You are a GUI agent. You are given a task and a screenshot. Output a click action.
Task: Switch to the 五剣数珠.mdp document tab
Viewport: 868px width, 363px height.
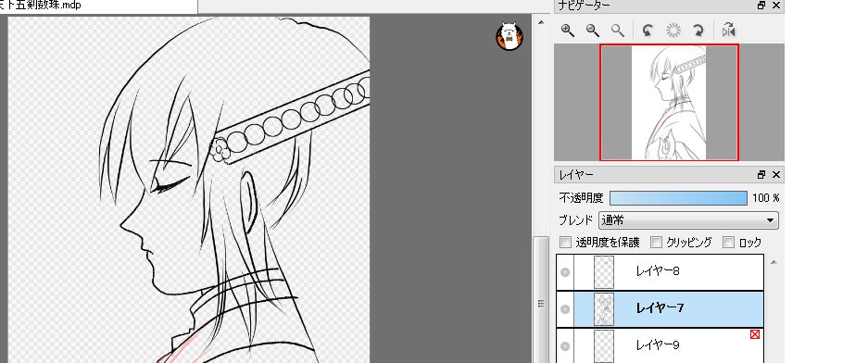pyautogui.click(x=98, y=6)
